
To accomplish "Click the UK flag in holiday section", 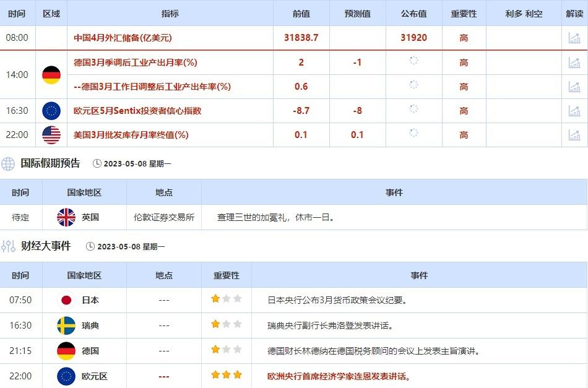I will (66, 217).
